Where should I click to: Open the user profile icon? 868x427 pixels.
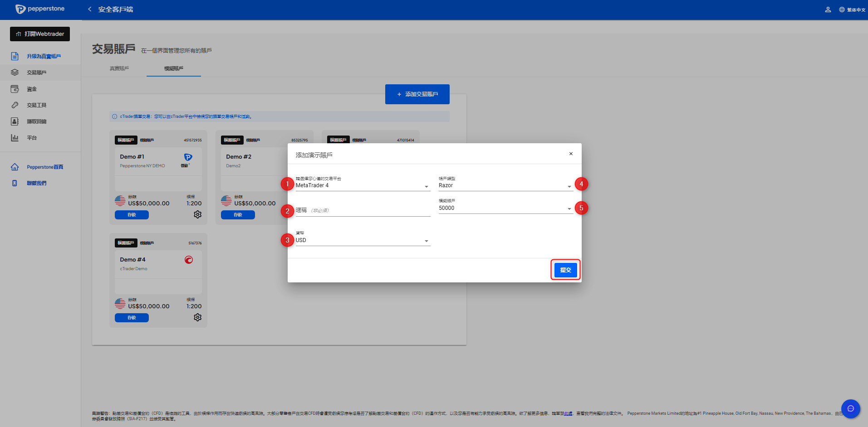(828, 10)
